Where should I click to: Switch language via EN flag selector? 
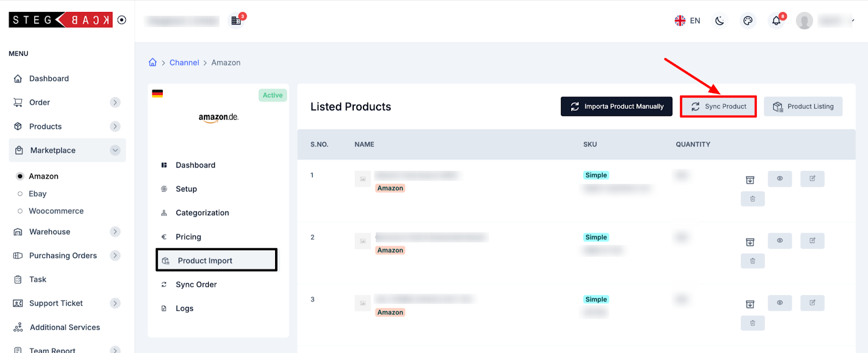[687, 21]
